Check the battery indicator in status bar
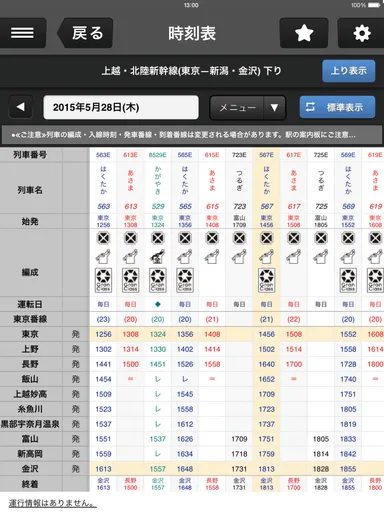The width and height of the screenshot is (384, 512). pyautogui.click(x=375, y=5)
